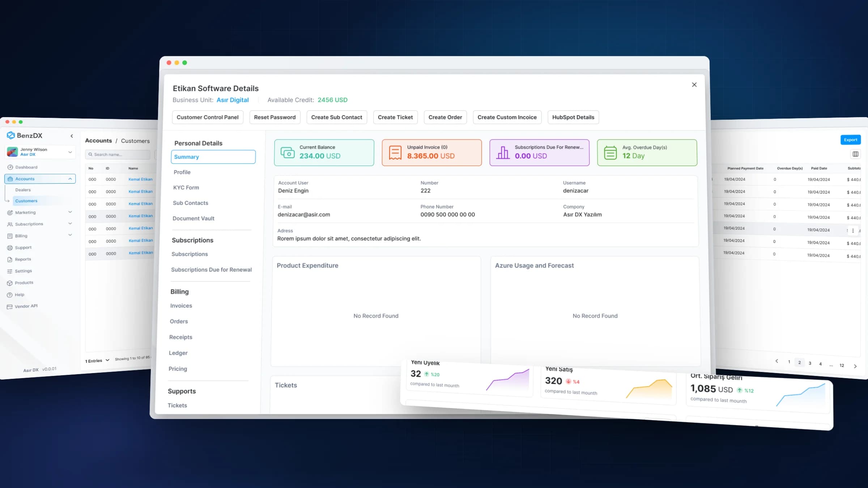Open the KYC Form section

click(x=186, y=188)
